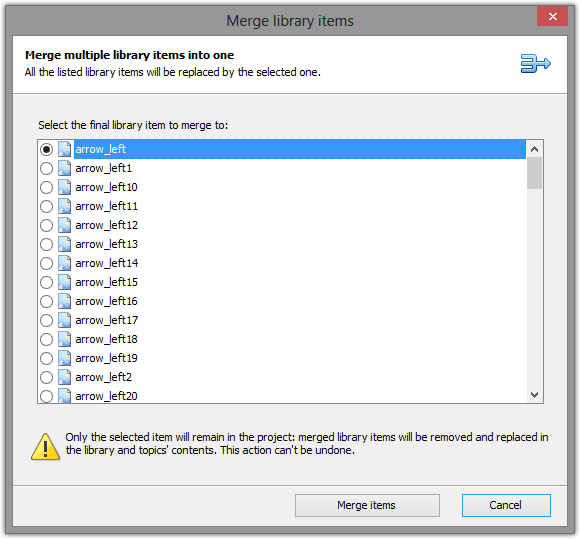The height and width of the screenshot is (540, 581).
Task: Click the image icon beside arrow_left1
Action: 64,168
